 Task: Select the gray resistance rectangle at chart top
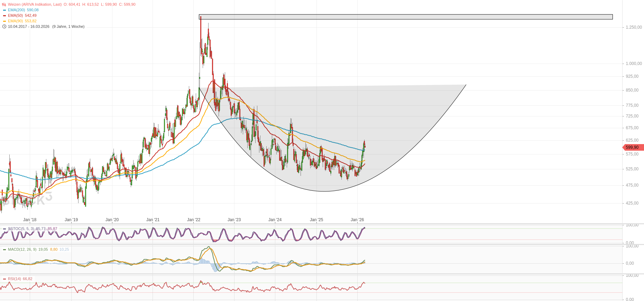405,17
